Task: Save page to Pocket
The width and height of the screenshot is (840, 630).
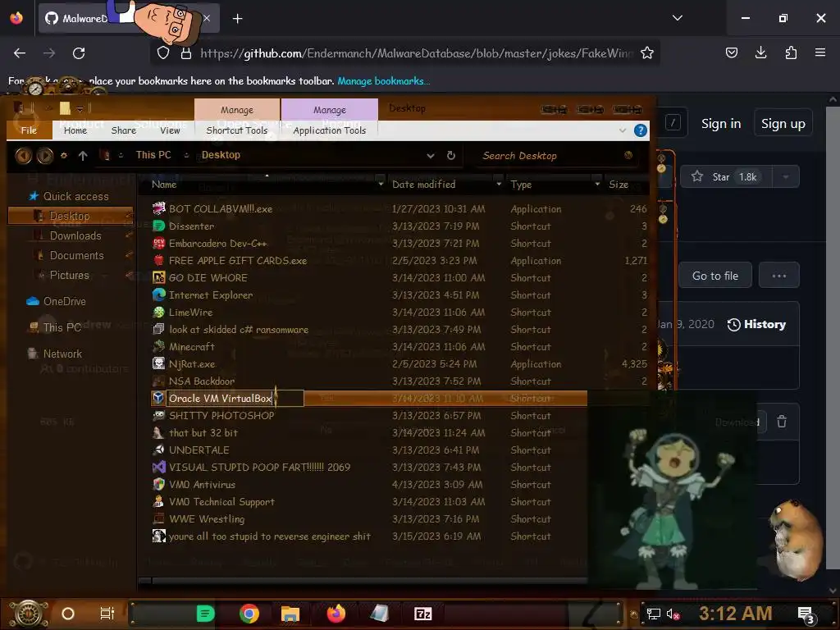Action: point(731,52)
